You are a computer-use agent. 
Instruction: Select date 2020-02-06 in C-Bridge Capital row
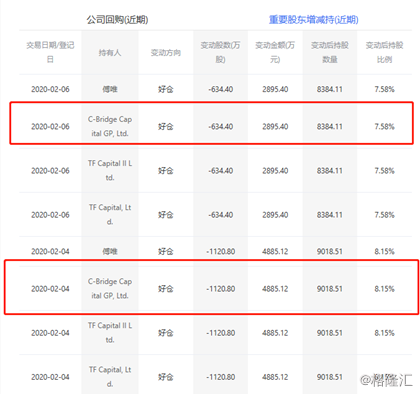(50, 127)
